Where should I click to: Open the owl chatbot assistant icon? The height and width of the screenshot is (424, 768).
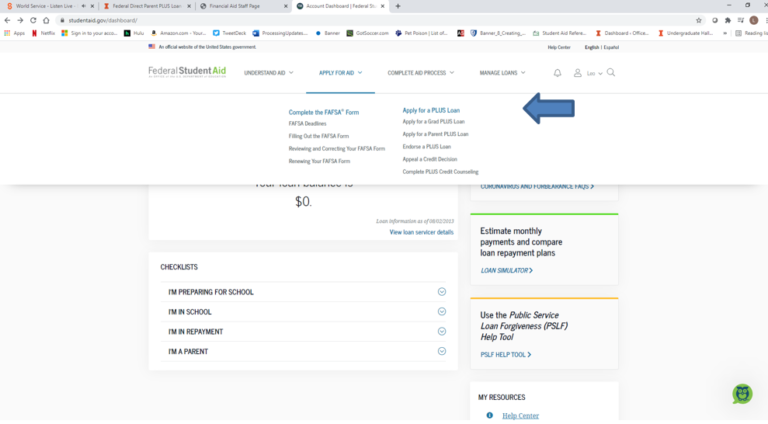point(743,394)
